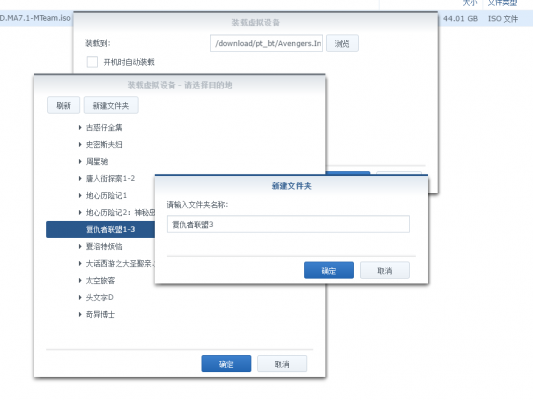The height and width of the screenshot is (400, 533).
Task: Expand the 夏洛特烦恼 folder arrow
Action: 80,246
